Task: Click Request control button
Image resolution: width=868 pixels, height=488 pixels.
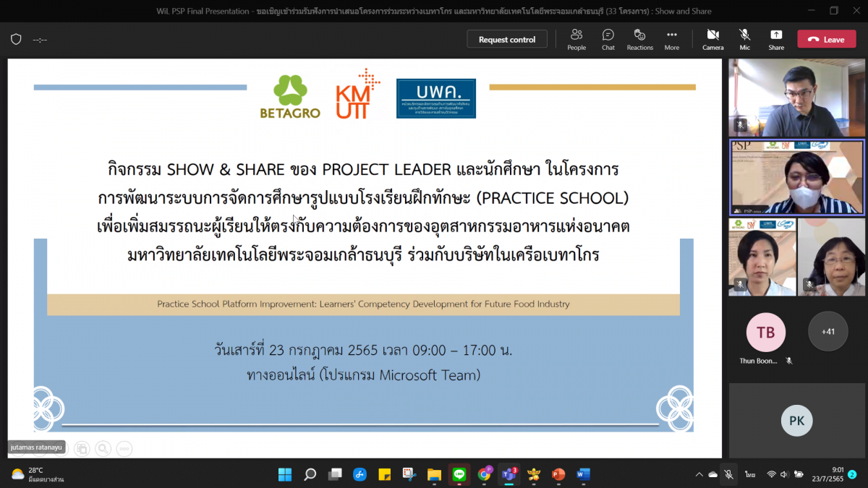Action: click(507, 39)
